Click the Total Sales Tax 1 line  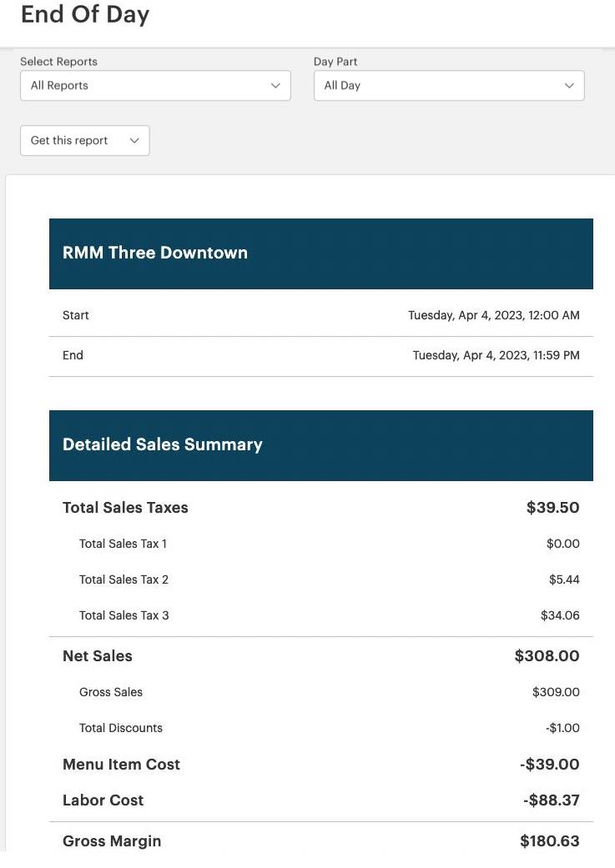point(123,544)
